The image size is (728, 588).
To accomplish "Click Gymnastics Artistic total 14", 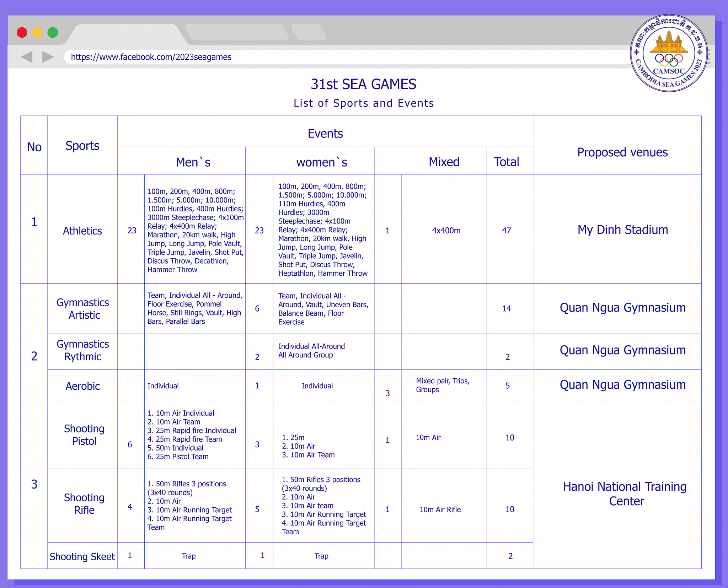I will (507, 308).
